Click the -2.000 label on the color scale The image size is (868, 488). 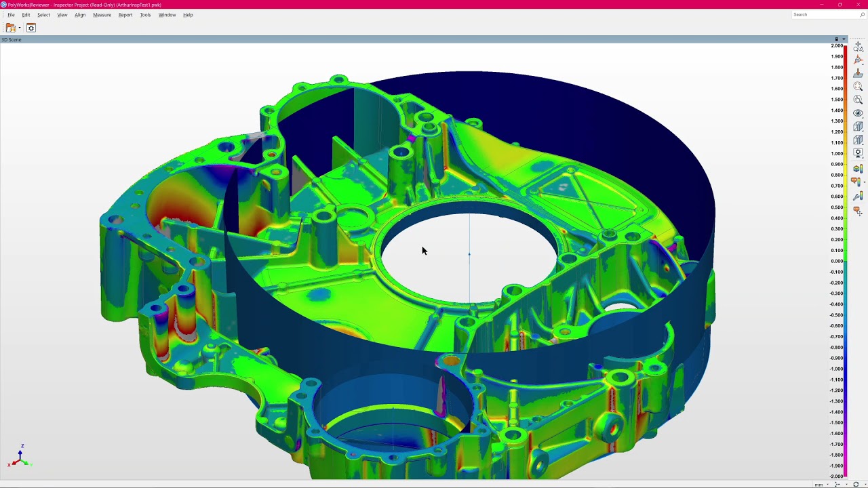tap(836, 476)
